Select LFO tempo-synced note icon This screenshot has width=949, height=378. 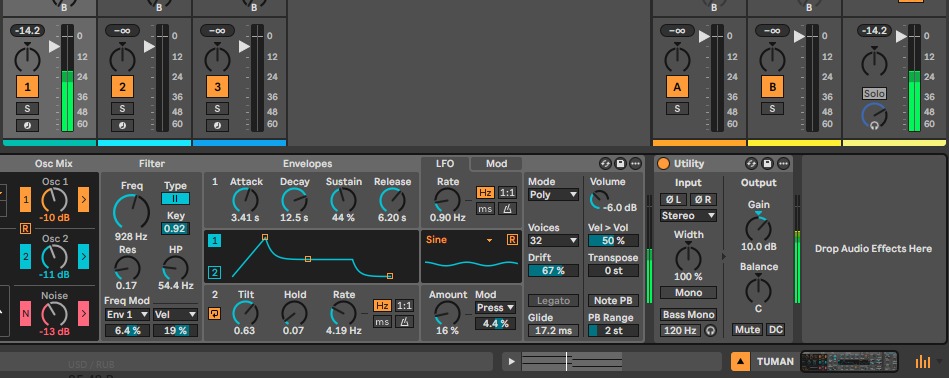[x=507, y=209]
